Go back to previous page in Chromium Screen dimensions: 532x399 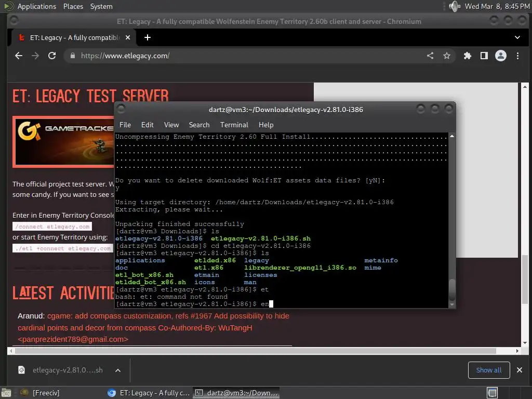[19, 56]
